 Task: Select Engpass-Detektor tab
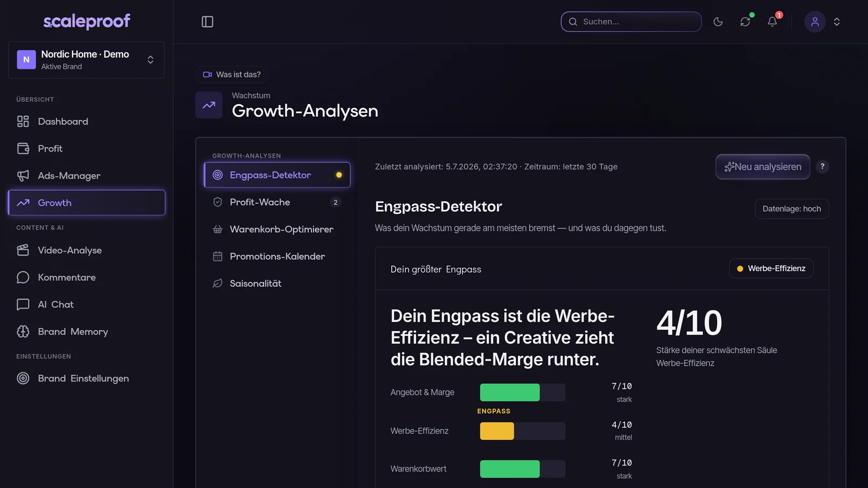coord(277,175)
